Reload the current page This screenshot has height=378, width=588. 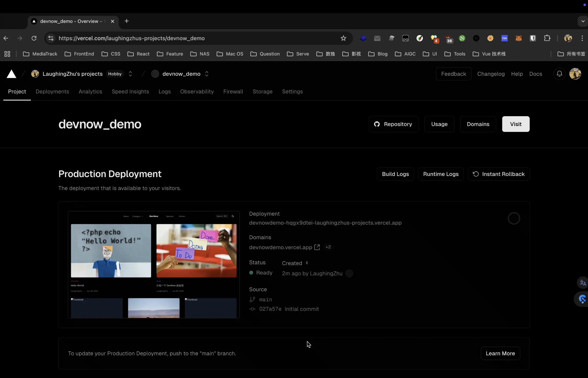[34, 38]
